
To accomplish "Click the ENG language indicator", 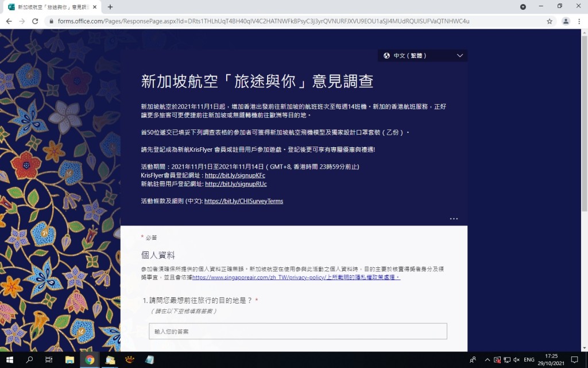I will (529, 359).
